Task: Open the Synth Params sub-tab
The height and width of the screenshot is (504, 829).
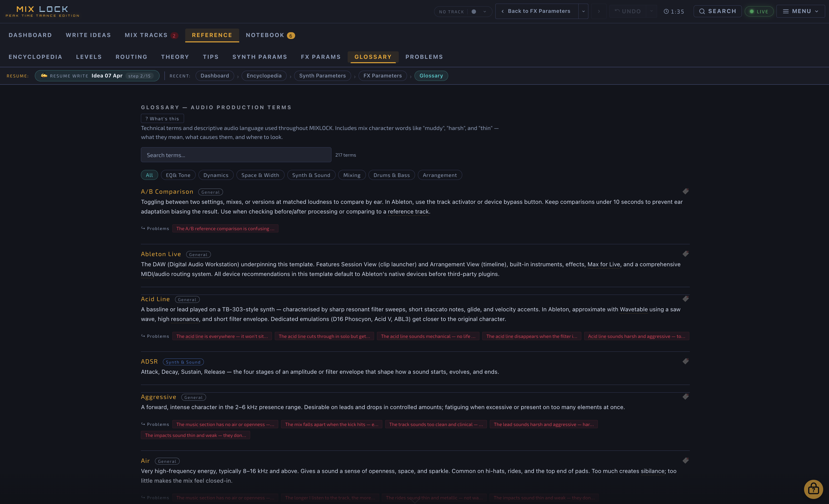Action: coord(260,57)
